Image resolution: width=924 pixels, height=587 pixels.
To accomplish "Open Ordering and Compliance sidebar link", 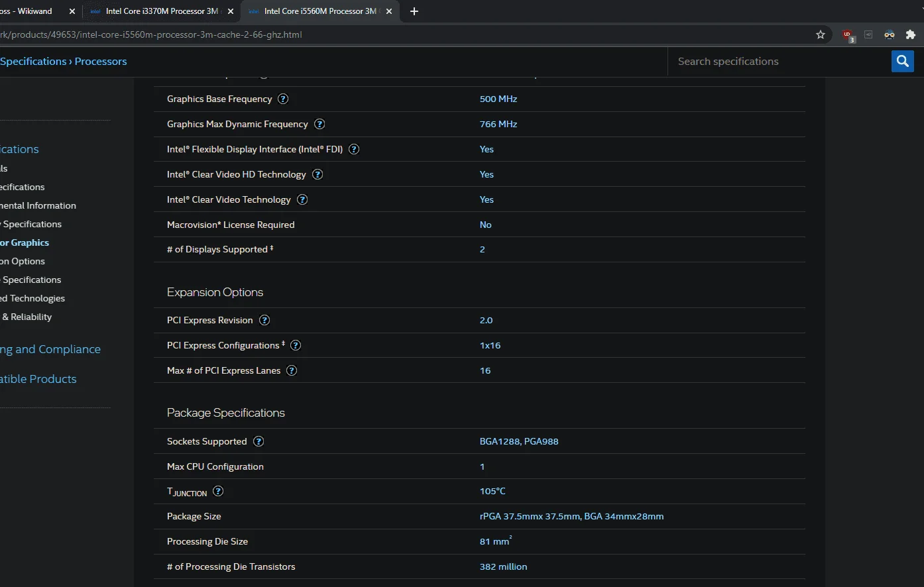I will (50, 349).
